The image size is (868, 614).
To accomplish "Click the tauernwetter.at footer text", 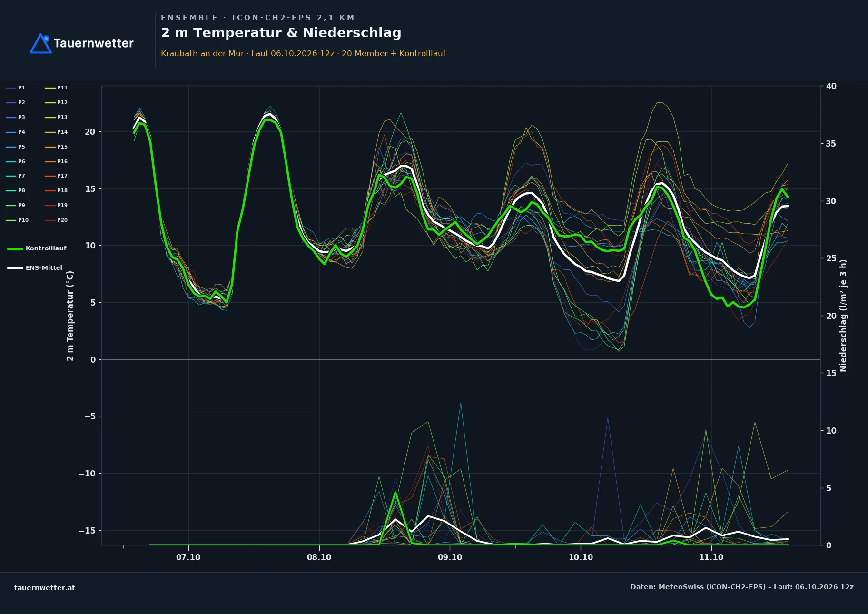I will click(x=45, y=588).
